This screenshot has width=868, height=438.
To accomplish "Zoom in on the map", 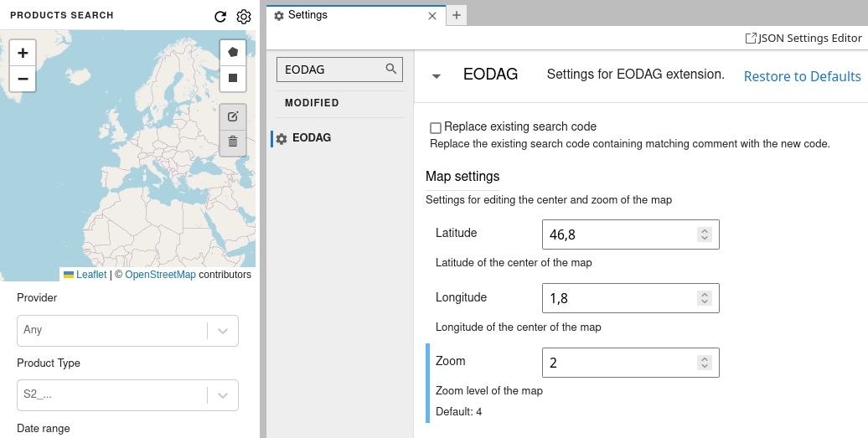I will [x=23, y=53].
